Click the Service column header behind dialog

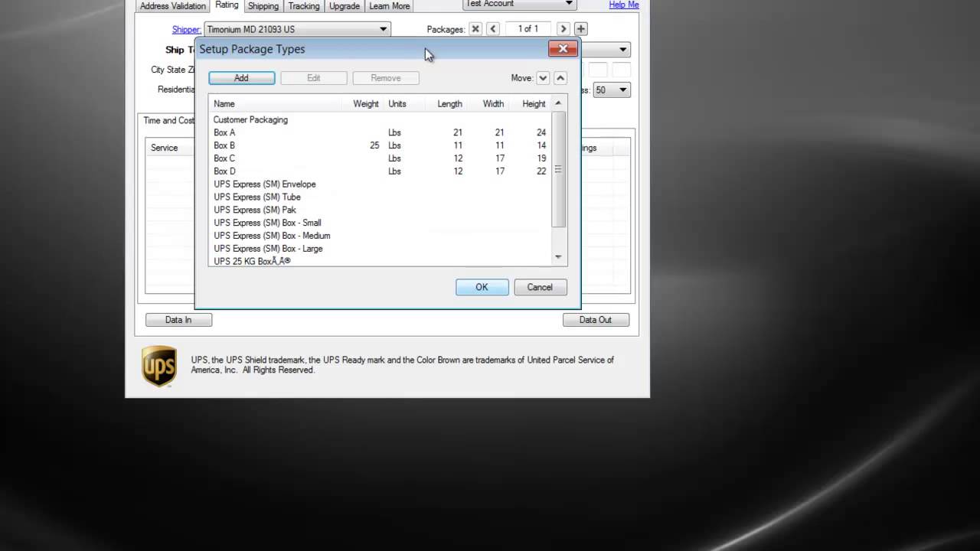tap(170, 148)
